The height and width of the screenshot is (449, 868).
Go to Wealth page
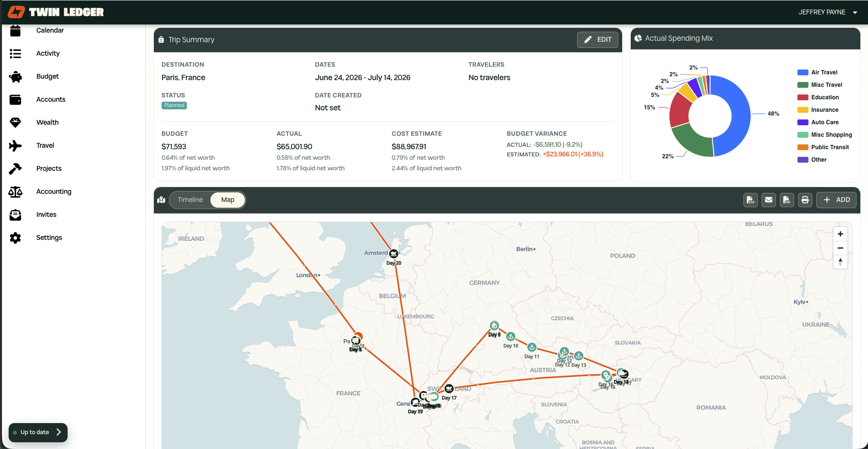click(47, 123)
